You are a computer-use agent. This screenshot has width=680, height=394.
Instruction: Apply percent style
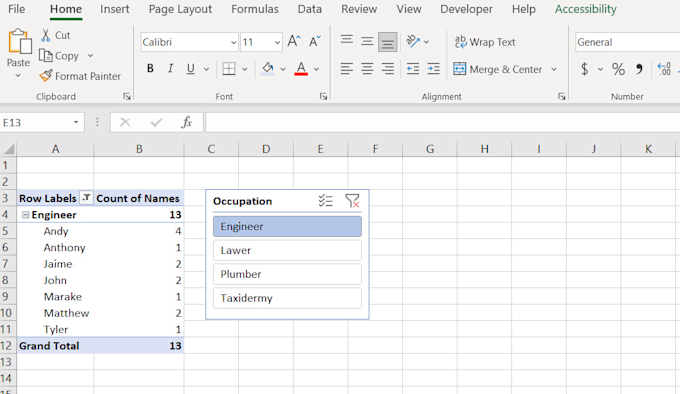coord(618,69)
